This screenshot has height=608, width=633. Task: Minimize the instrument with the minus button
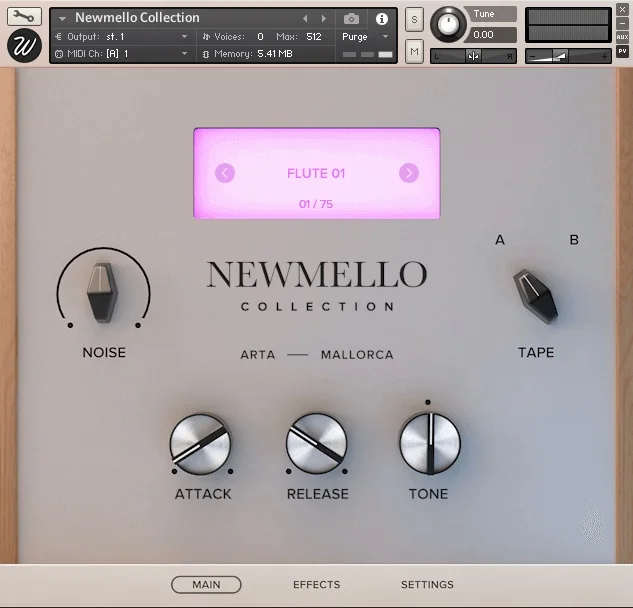(622, 23)
